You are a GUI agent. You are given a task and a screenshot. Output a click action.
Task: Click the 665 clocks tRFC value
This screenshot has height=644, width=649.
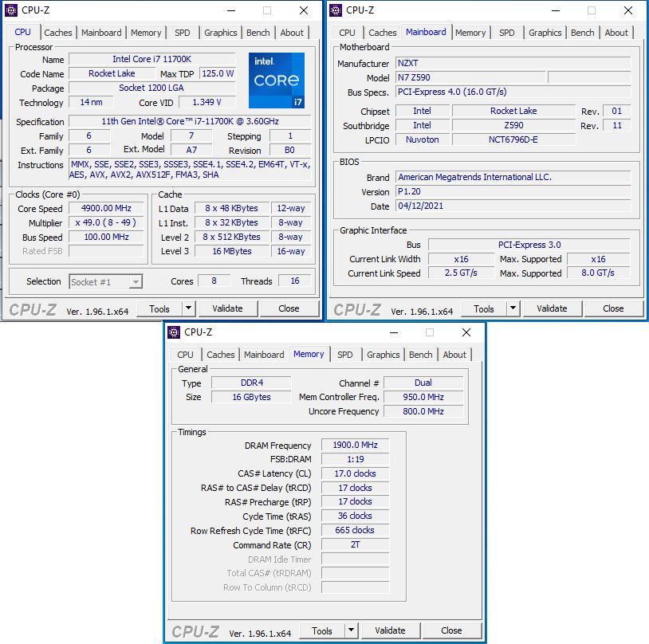355,530
